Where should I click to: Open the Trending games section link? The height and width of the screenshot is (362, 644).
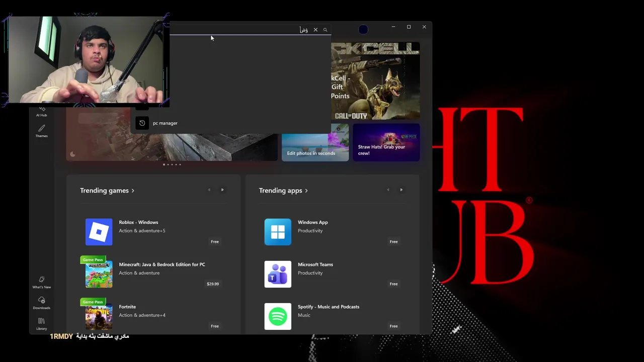coord(107,191)
